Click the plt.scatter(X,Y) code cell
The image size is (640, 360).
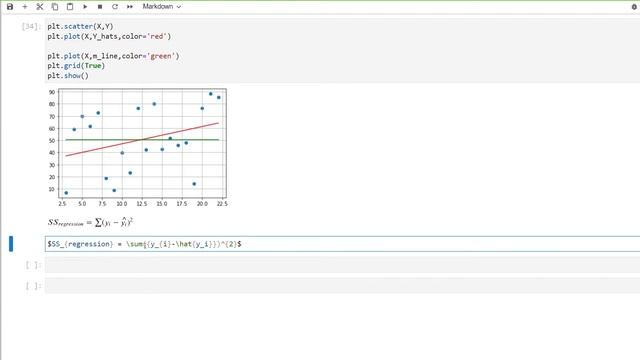342,51
